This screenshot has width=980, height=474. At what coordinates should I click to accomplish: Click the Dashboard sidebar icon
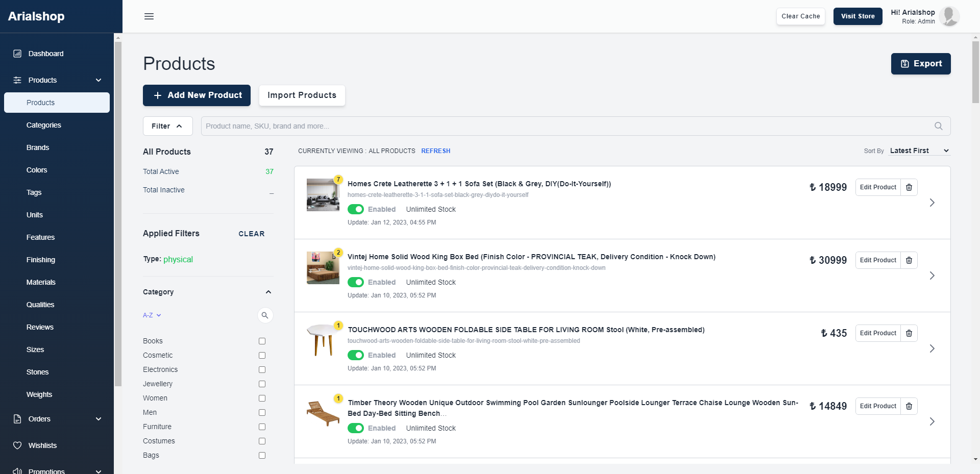point(17,54)
